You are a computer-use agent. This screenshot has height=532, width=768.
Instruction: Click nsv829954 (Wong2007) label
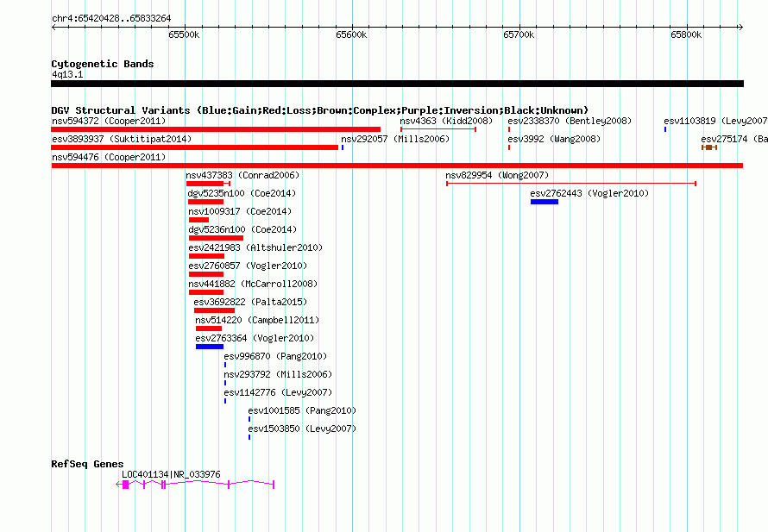click(x=497, y=175)
